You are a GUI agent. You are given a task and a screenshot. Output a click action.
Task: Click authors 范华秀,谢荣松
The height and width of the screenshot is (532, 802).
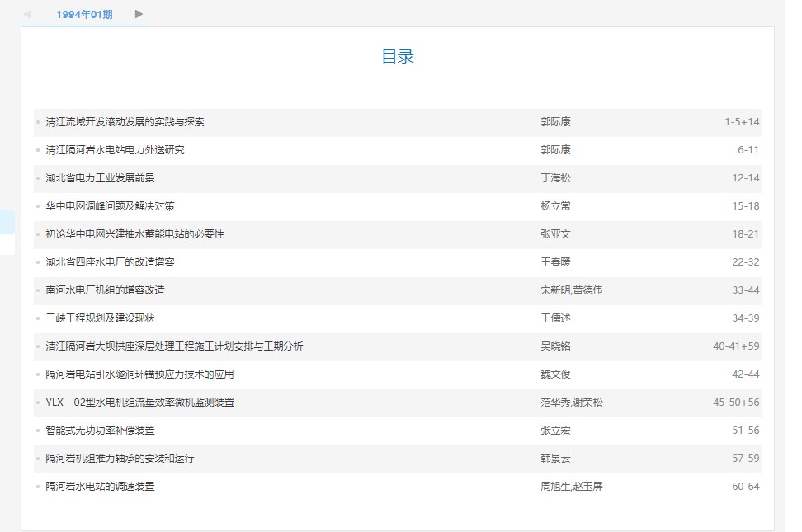572,403
